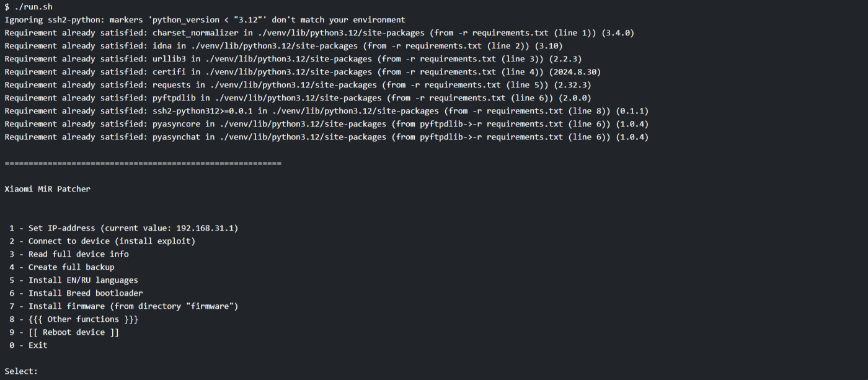
Task: Click option 2 Connect to device
Action: point(102,241)
